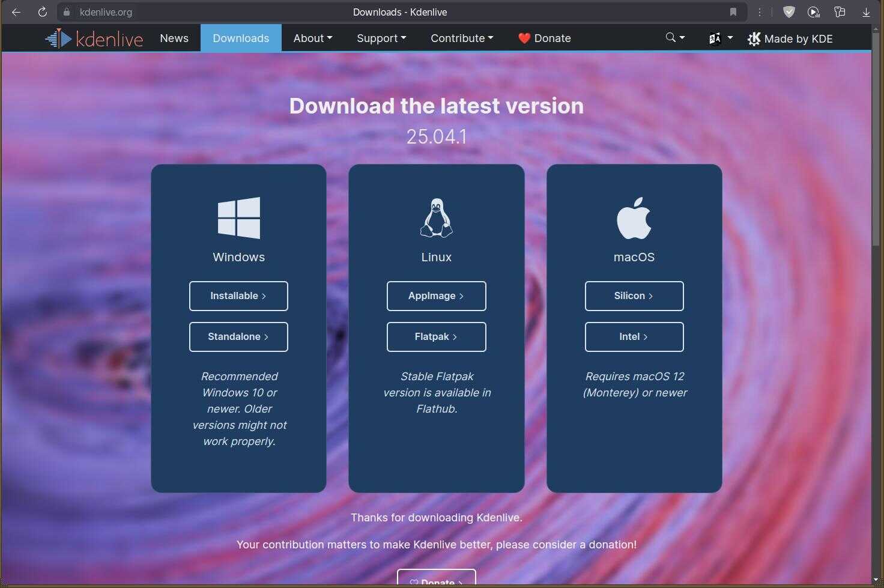
Task: Download the Windows Installable version
Action: point(238,296)
